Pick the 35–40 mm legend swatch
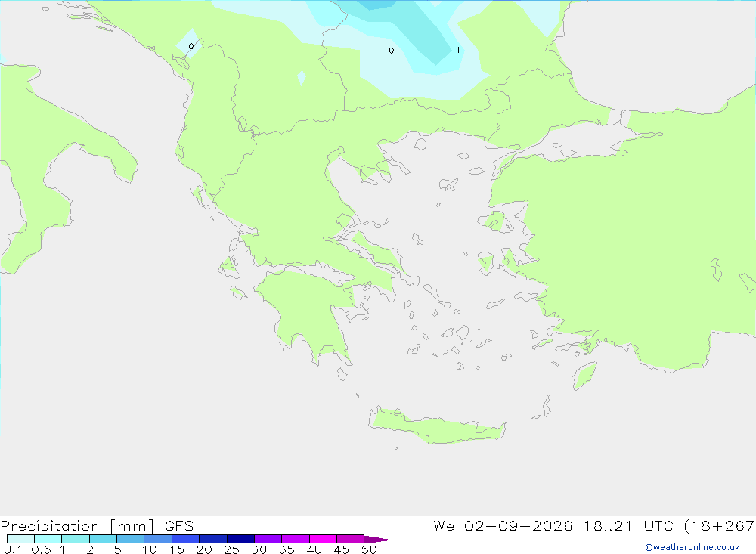The image size is (756, 554). [x=296, y=539]
